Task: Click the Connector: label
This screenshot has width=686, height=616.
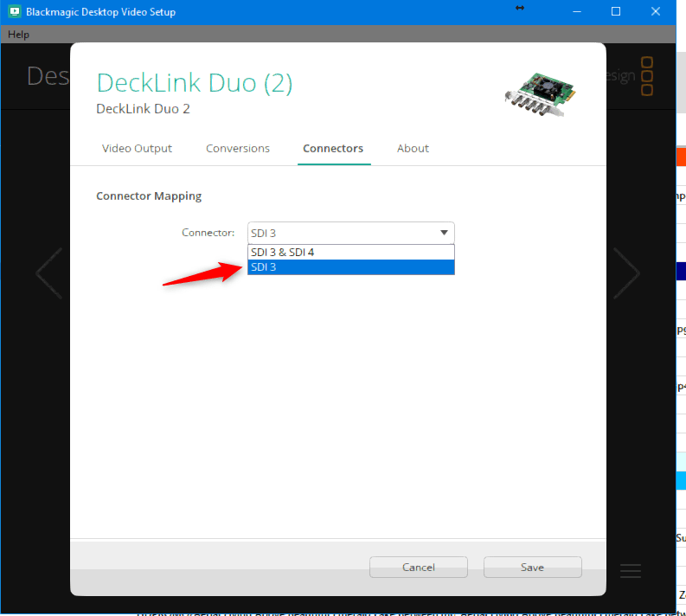Action: click(x=208, y=233)
